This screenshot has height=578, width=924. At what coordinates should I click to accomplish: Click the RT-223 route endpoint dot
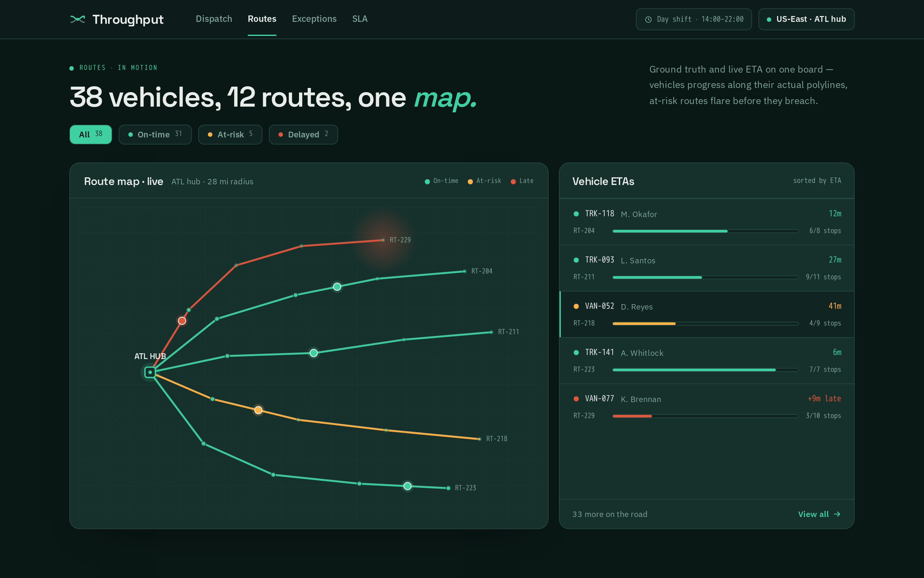[448, 488]
